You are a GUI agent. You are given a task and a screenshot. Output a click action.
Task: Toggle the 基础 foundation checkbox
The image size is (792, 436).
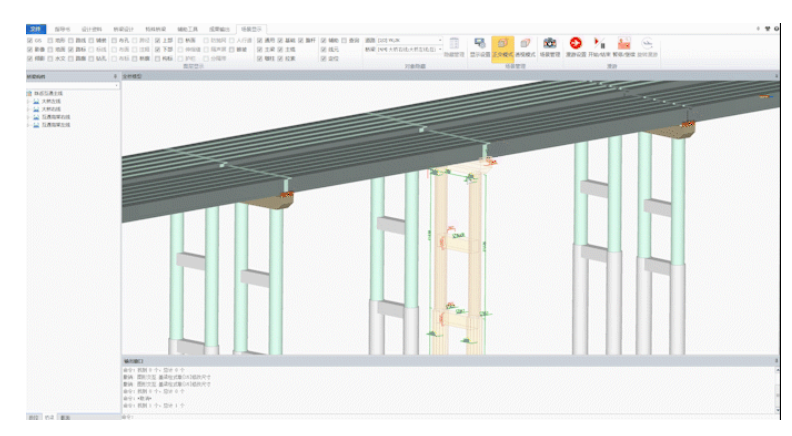(280, 40)
